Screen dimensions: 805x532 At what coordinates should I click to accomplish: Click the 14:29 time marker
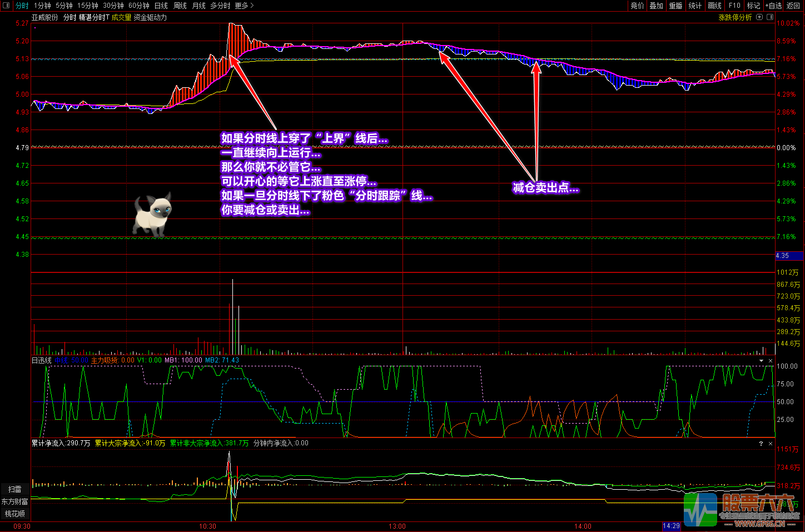pos(672,526)
